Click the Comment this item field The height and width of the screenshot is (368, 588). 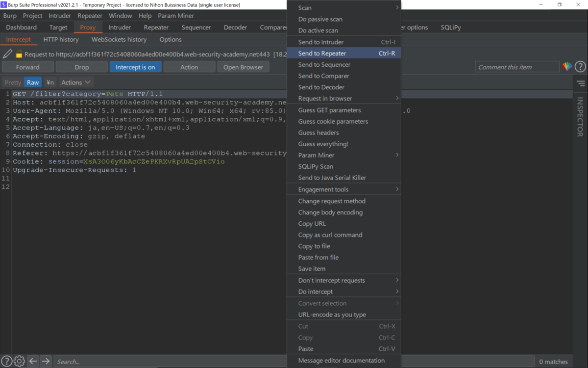(x=517, y=67)
